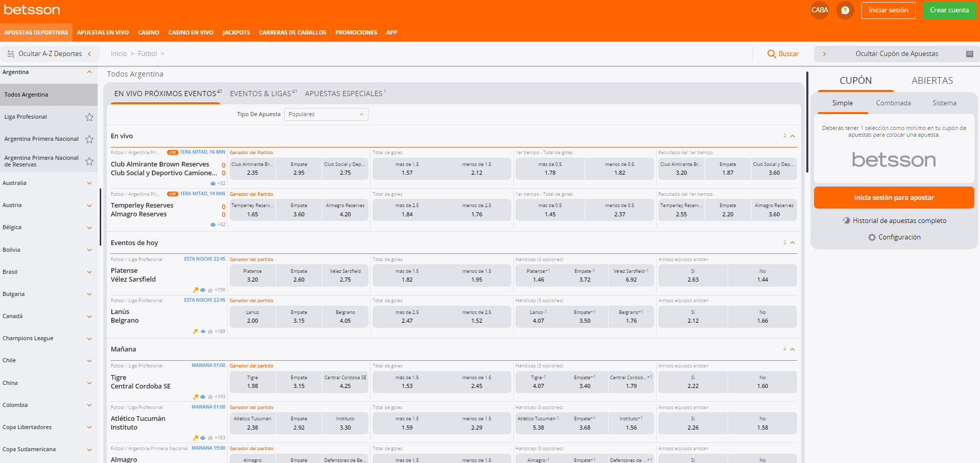Click the bet builder icon for Atlético Tucumán match
Viewport: 980px width, 463px height.
[x=203, y=438]
